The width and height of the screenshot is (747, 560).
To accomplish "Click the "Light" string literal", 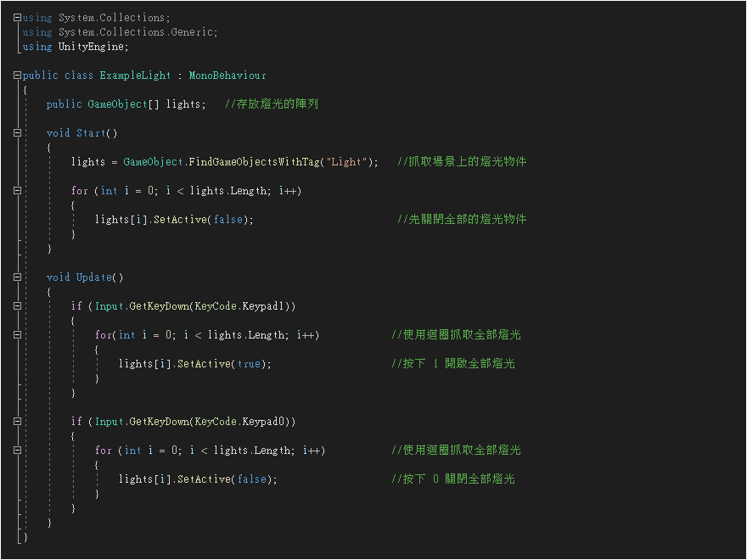I will coord(346,162).
